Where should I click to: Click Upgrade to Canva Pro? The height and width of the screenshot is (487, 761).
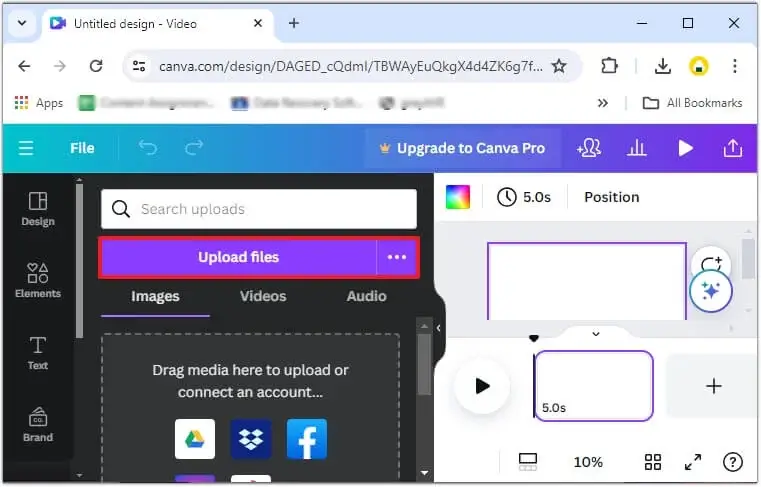point(462,148)
